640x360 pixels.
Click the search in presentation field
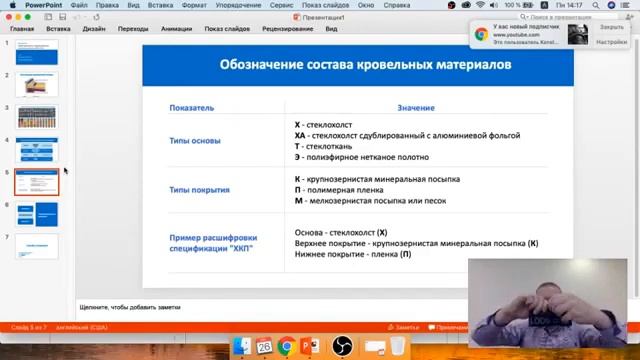tap(569, 17)
